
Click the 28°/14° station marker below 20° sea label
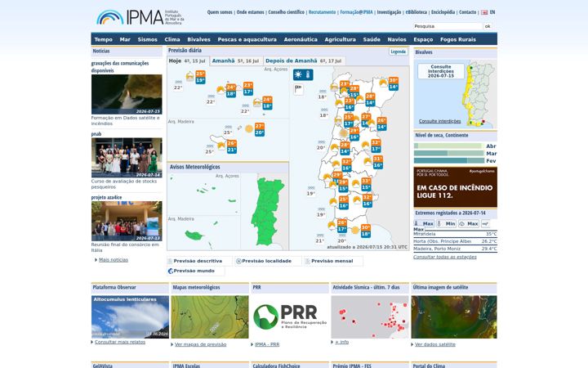[345, 148]
